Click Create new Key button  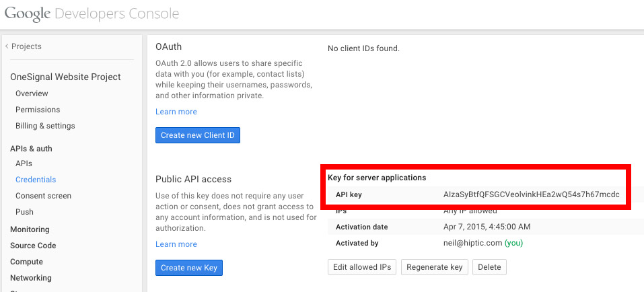(188, 268)
